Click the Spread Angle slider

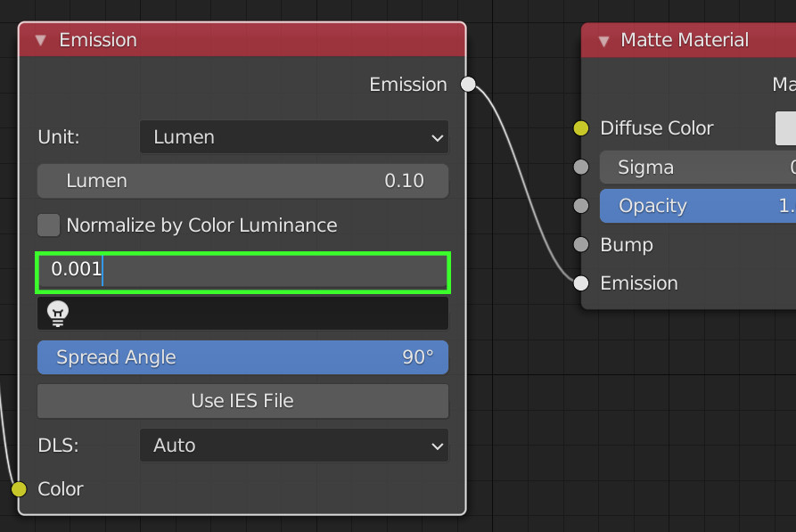242,357
